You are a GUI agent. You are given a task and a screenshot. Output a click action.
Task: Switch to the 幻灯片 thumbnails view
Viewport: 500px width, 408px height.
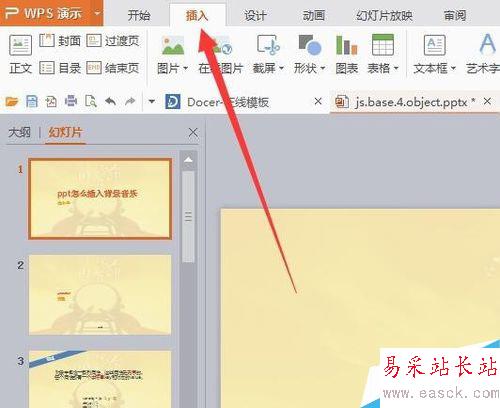pos(65,132)
